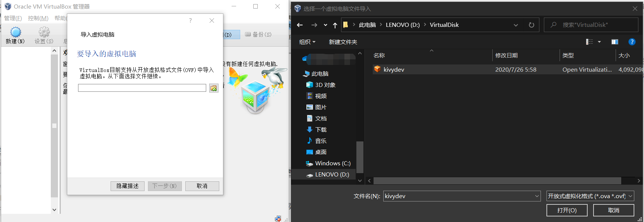The height and width of the screenshot is (222, 644).
Task: Click the appliance file path input field
Action: 142,88
